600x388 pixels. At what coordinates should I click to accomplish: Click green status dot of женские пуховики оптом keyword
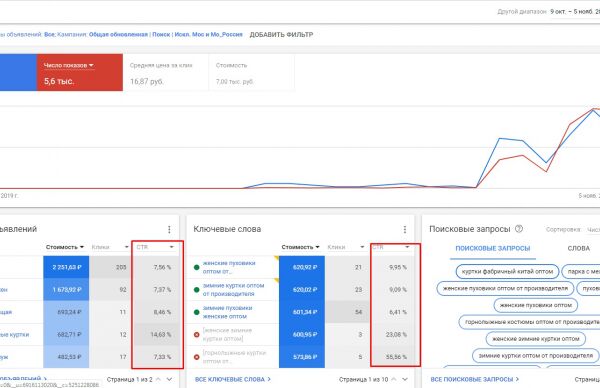tap(197, 267)
